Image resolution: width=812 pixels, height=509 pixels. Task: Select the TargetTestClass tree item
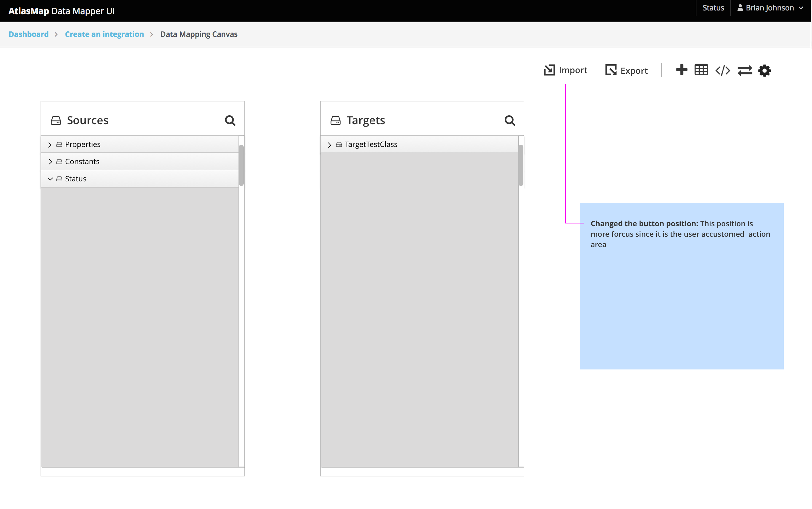[371, 144]
